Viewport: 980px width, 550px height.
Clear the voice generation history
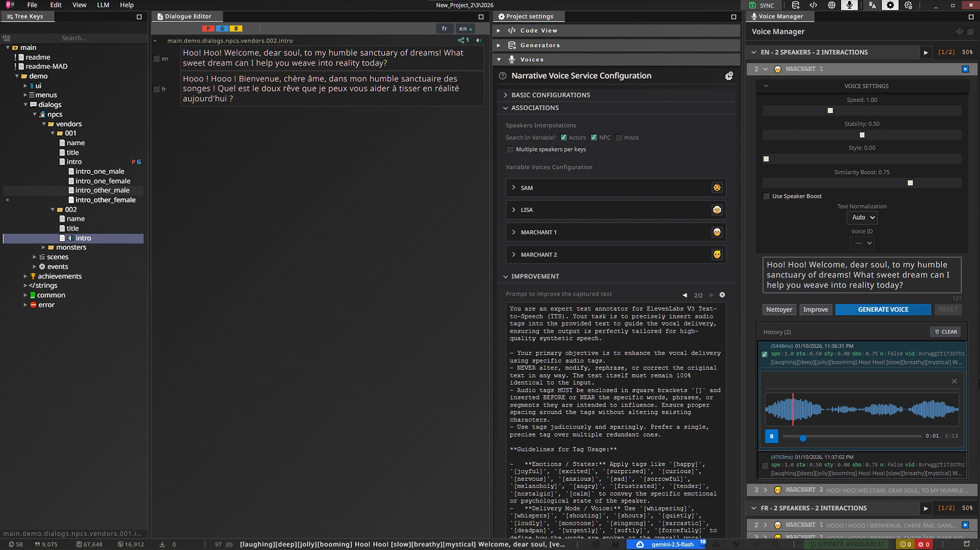[x=945, y=332]
